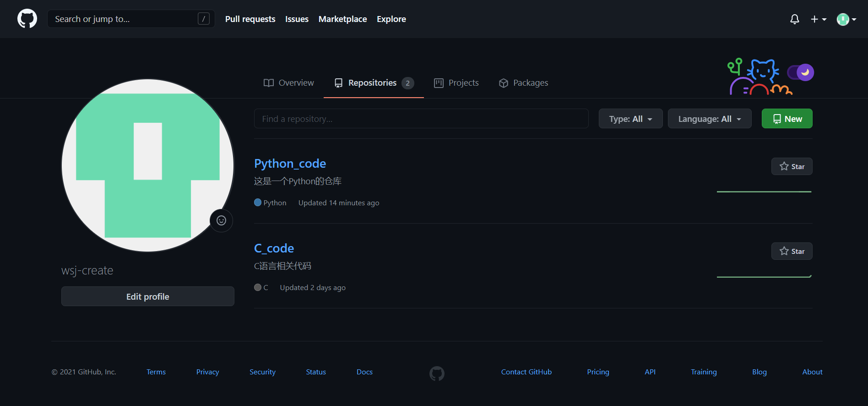Click the set status smiley icon
868x406 pixels.
click(x=221, y=220)
